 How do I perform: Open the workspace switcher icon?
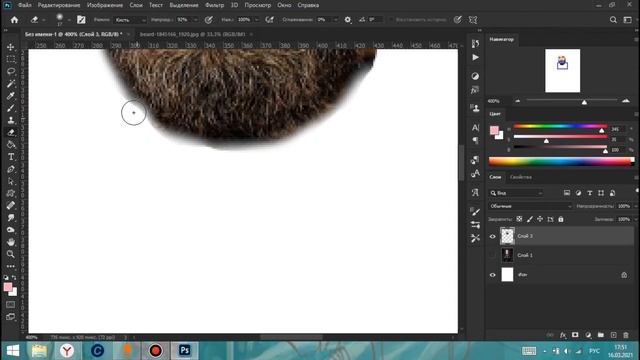coord(628,20)
